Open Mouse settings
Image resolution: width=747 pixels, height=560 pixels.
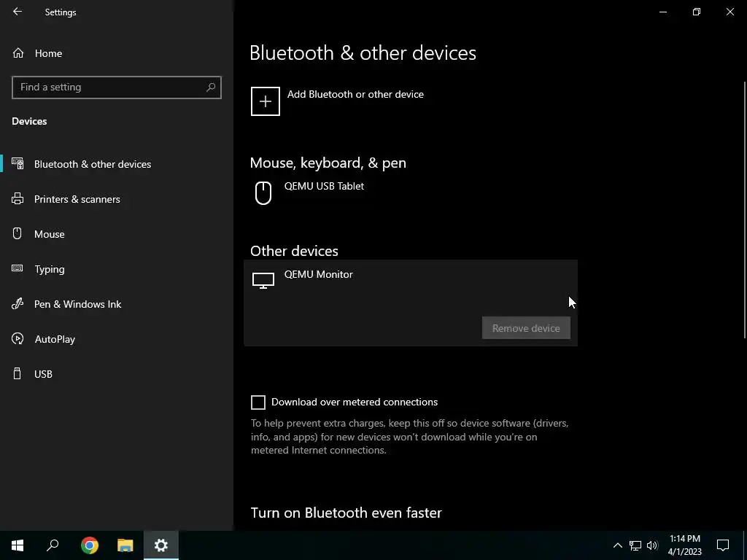coord(117,234)
